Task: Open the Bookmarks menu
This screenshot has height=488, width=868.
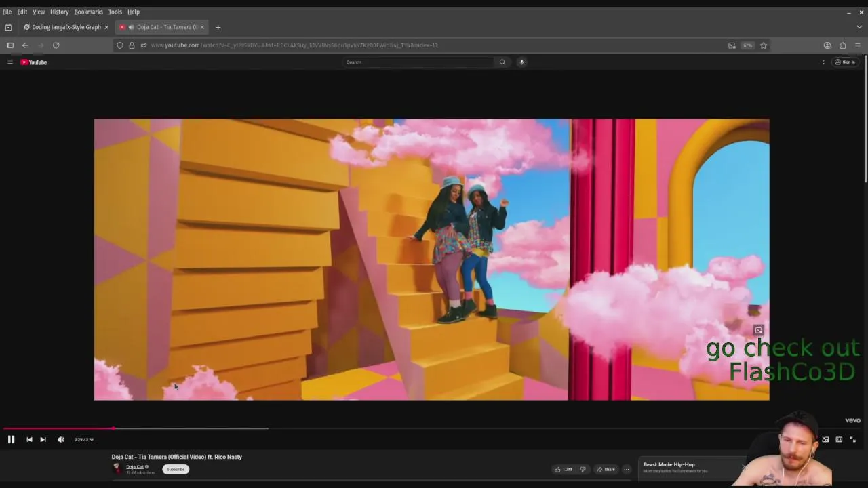Action: tap(88, 12)
